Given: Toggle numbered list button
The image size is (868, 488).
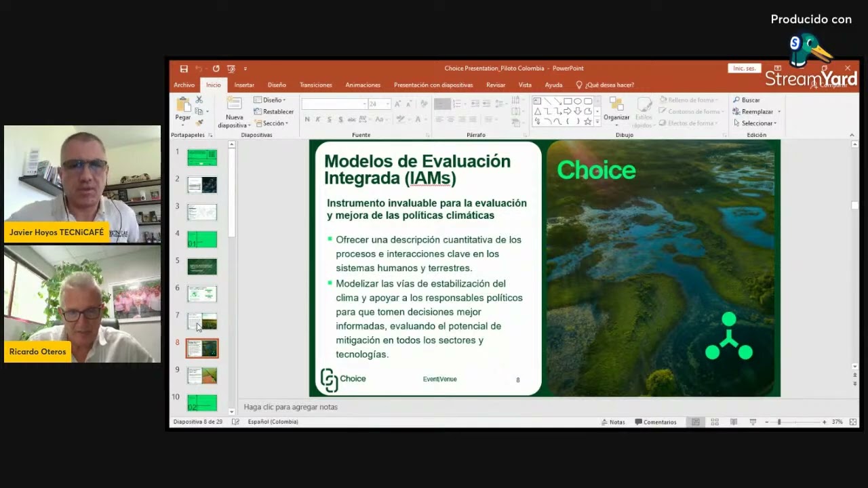Looking at the screenshot, I should [x=459, y=104].
